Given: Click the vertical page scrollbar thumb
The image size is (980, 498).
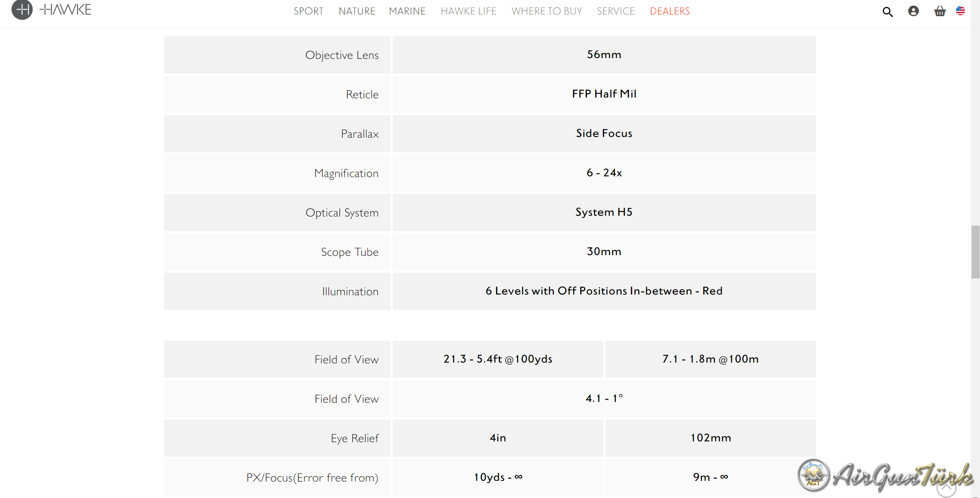Looking at the screenshot, I should 975,252.
